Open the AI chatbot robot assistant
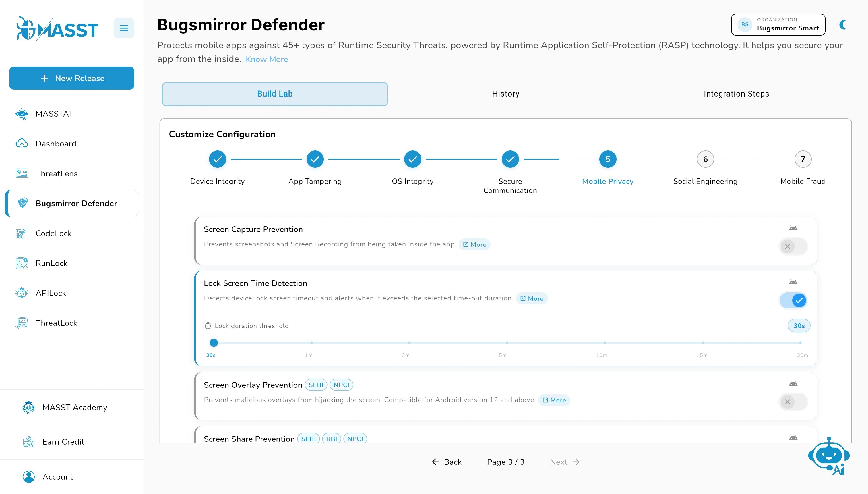 (x=829, y=456)
